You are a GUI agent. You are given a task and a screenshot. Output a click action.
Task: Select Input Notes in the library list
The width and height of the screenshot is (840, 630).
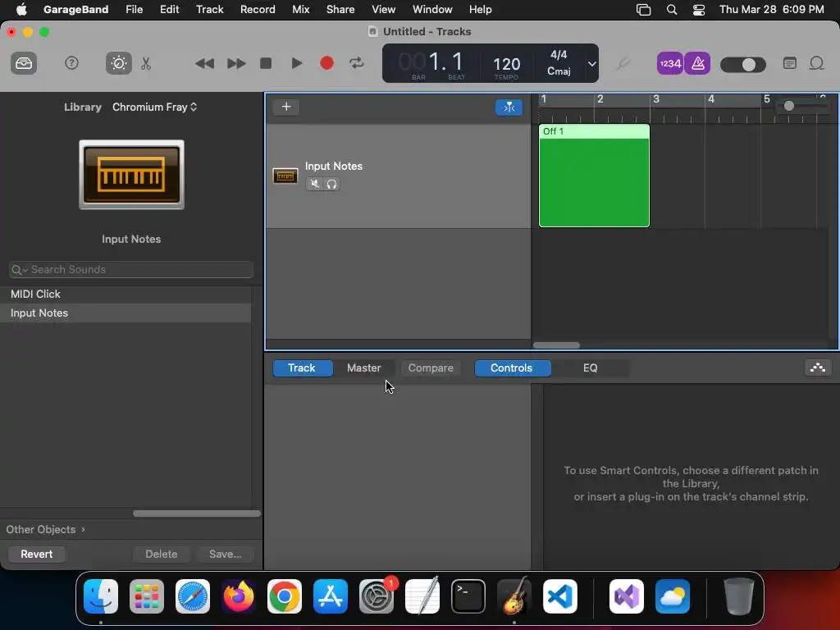click(126, 313)
